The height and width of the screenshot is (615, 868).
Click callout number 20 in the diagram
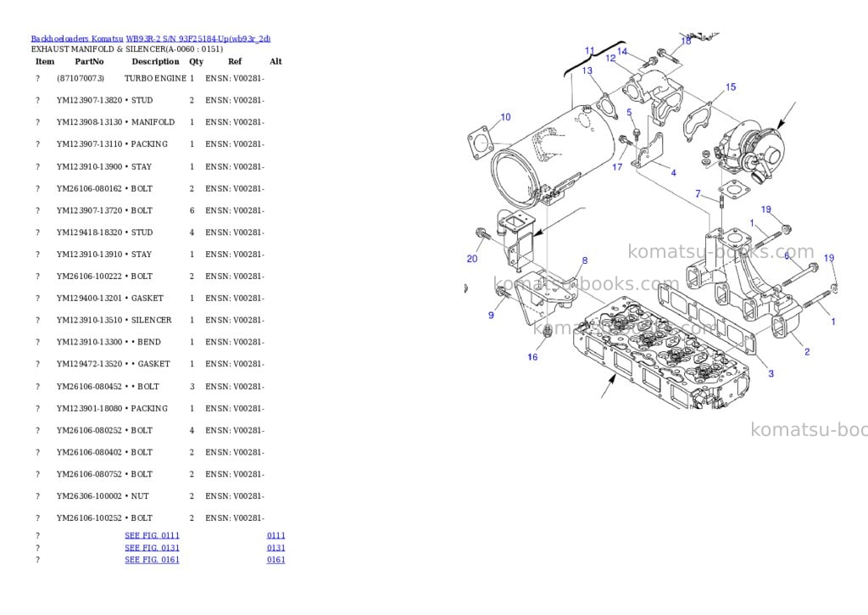472,259
